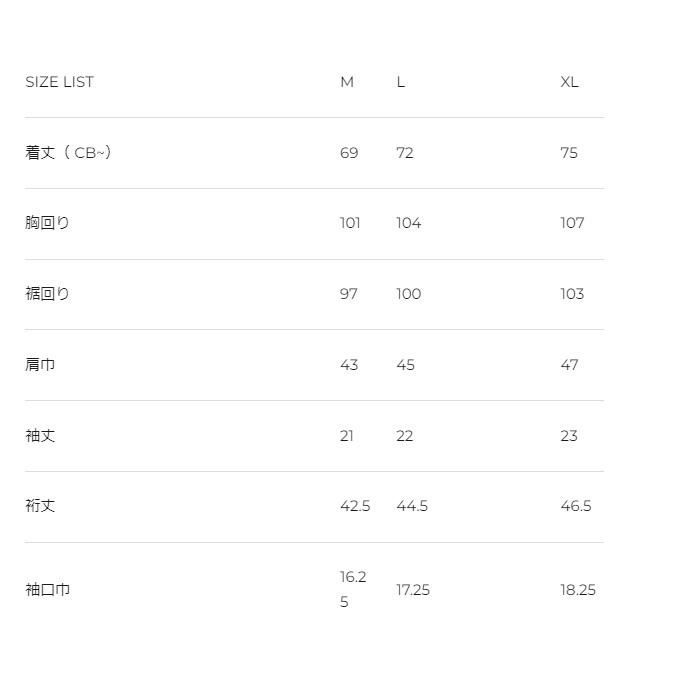Image resolution: width=680 pixels, height=680 pixels.
Task: Click the 袖口巾 row label
Action: pyautogui.click(x=47, y=590)
